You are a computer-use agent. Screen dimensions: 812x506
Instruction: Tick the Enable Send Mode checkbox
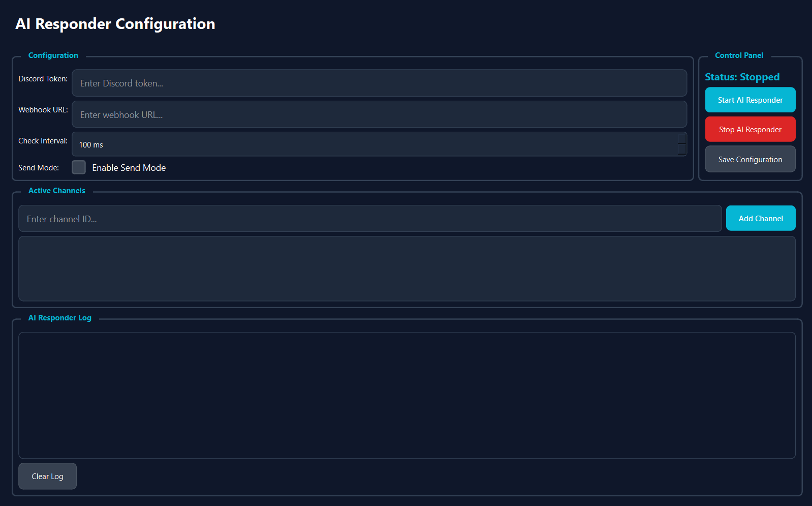tap(79, 167)
